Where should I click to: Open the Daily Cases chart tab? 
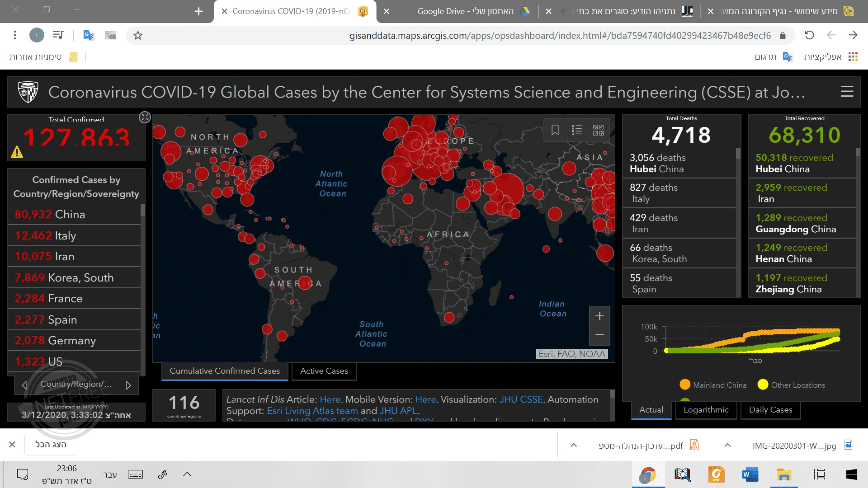point(770,410)
